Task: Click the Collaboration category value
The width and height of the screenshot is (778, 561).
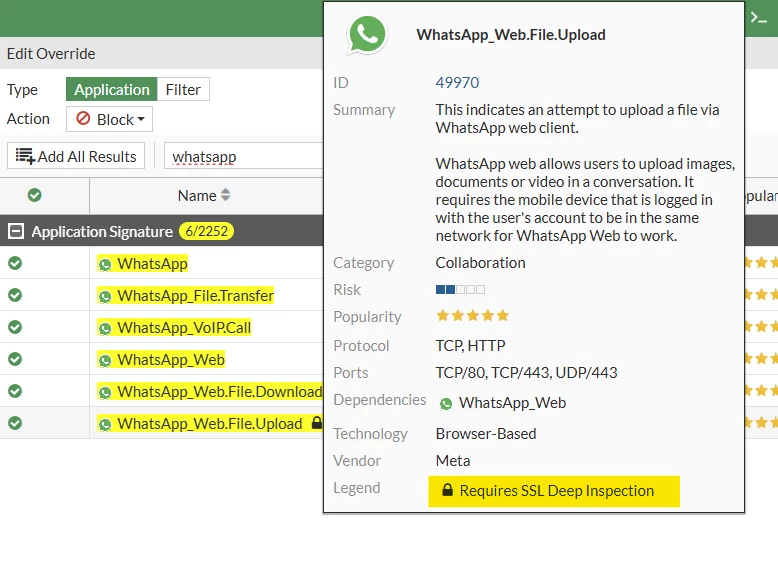Action: 480,262
